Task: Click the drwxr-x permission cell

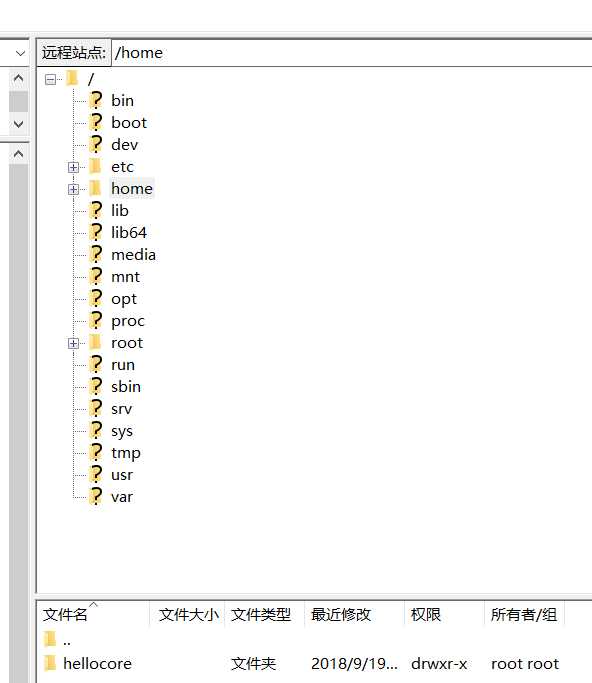Action: pyautogui.click(x=439, y=664)
